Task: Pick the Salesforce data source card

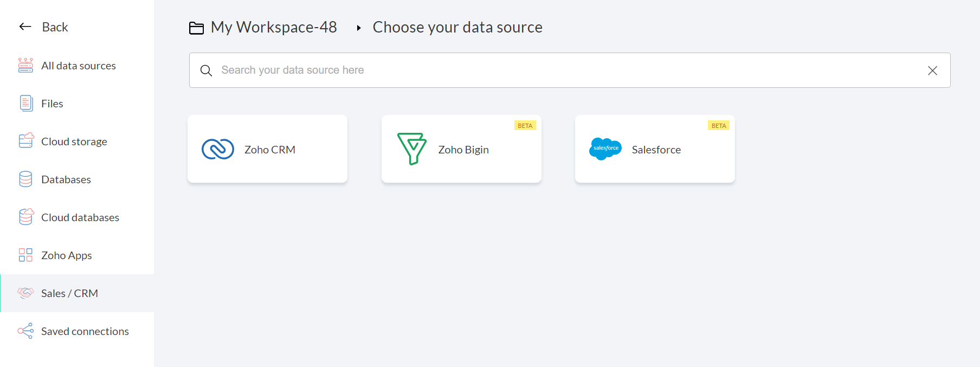Action: click(655, 149)
